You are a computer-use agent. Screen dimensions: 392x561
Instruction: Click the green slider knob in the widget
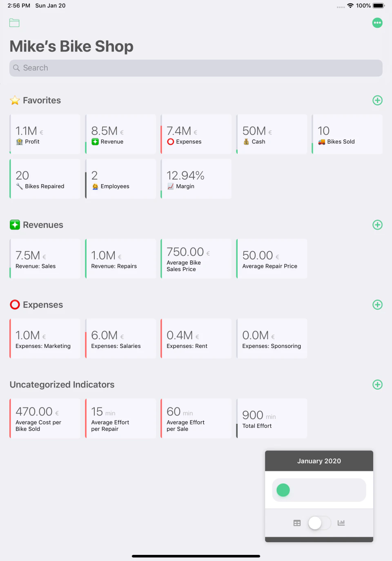coord(283,490)
